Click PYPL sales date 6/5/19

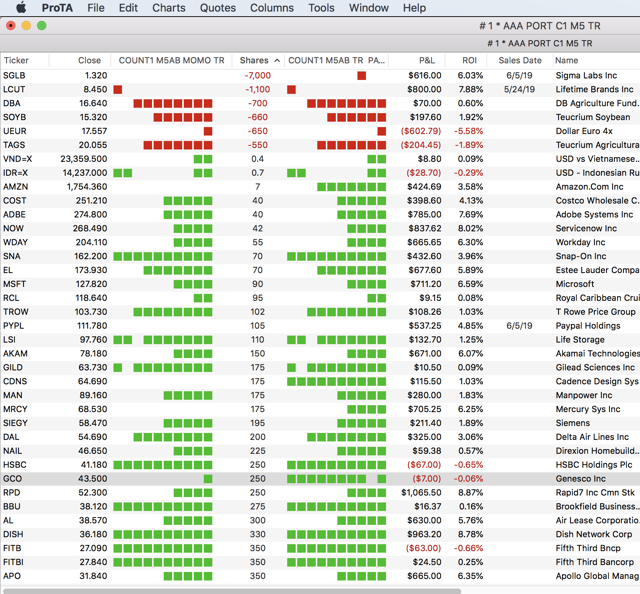pyautogui.click(x=519, y=325)
